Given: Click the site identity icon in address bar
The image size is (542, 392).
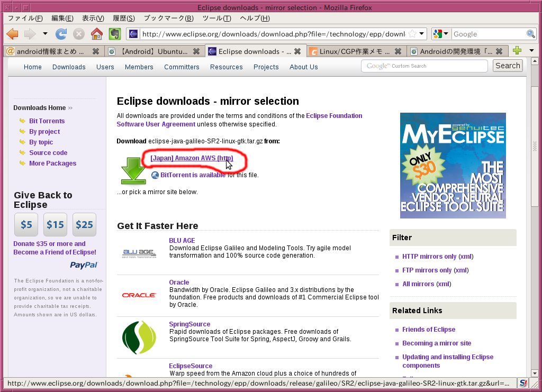Looking at the screenshot, I should (133, 34).
